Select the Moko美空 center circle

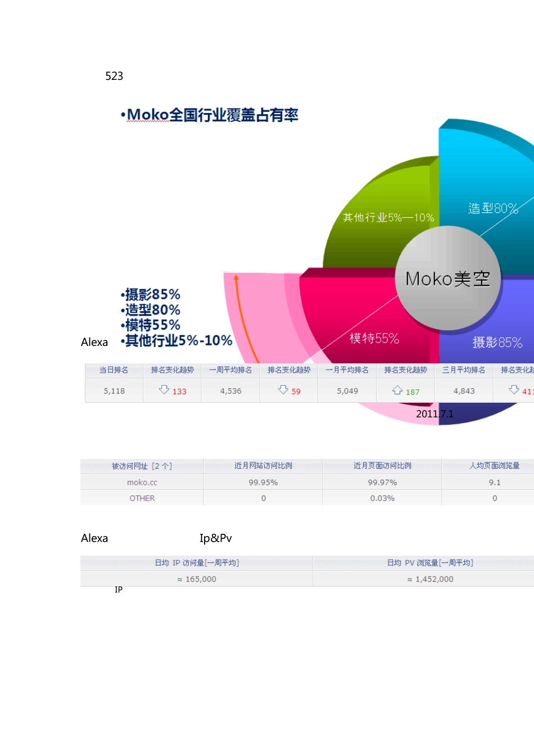[x=448, y=278]
